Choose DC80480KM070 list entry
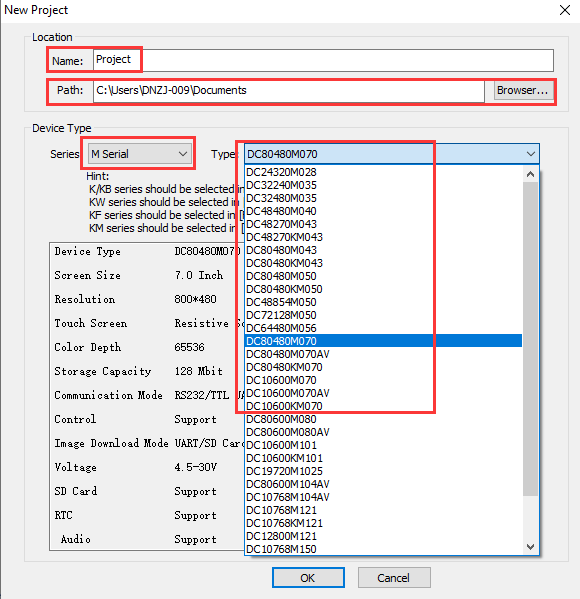 (383, 367)
